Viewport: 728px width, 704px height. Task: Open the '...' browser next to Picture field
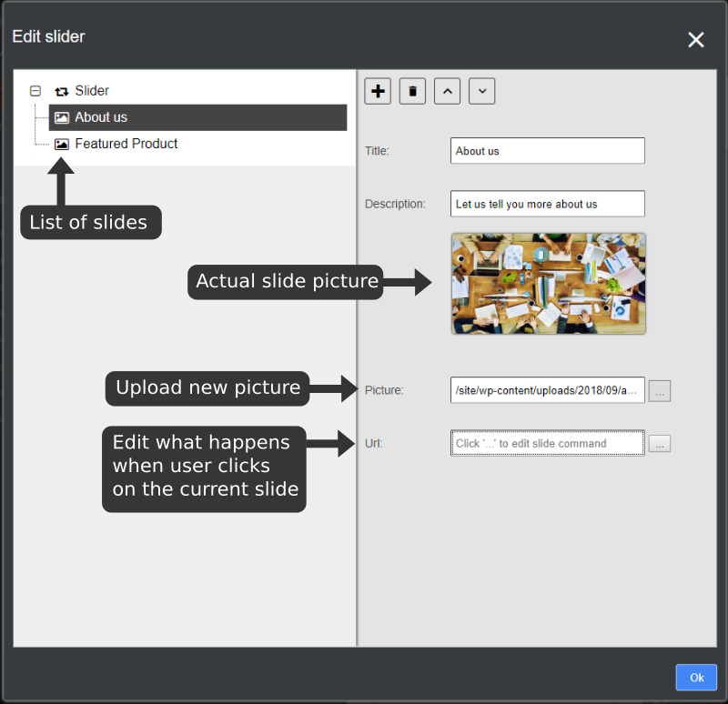(659, 390)
